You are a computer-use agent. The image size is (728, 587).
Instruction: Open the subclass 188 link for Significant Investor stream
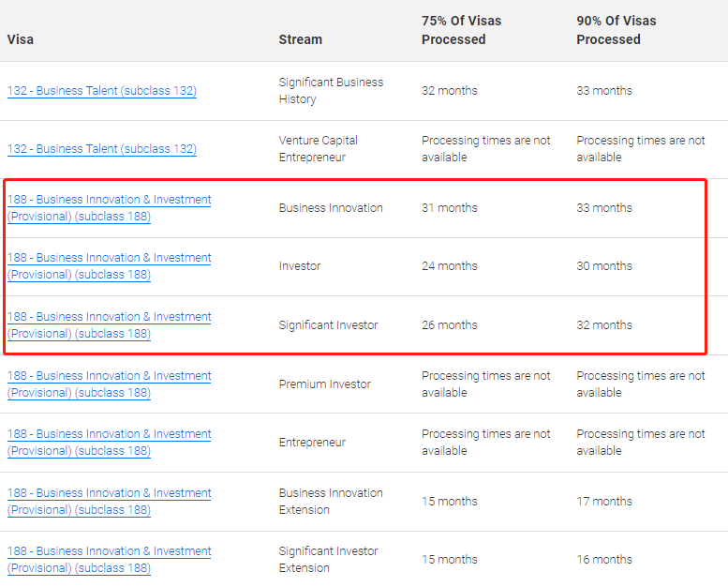point(109,324)
